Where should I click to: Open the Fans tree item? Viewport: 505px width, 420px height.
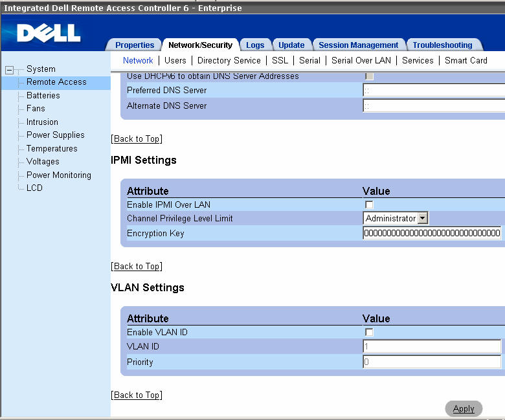coord(36,109)
